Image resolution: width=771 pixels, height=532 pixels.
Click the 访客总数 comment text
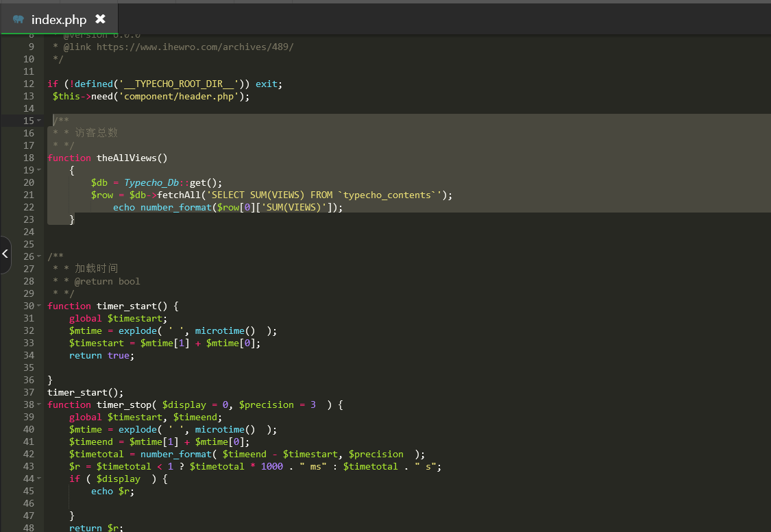tap(97, 133)
